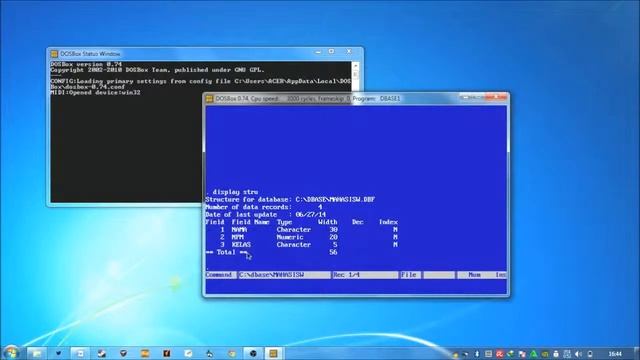Viewport: 640px width, 360px height.
Task: Click the green triangle tray icon
Action: click(x=533, y=354)
